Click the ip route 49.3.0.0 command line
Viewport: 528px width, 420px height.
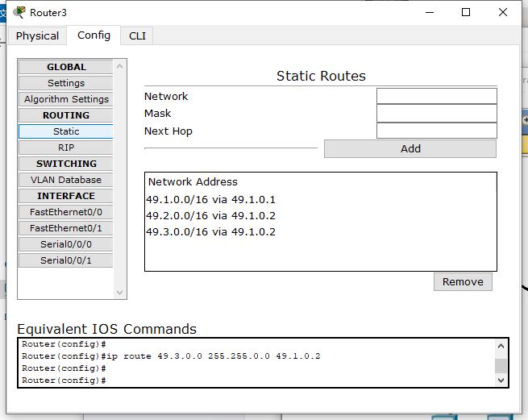171,356
